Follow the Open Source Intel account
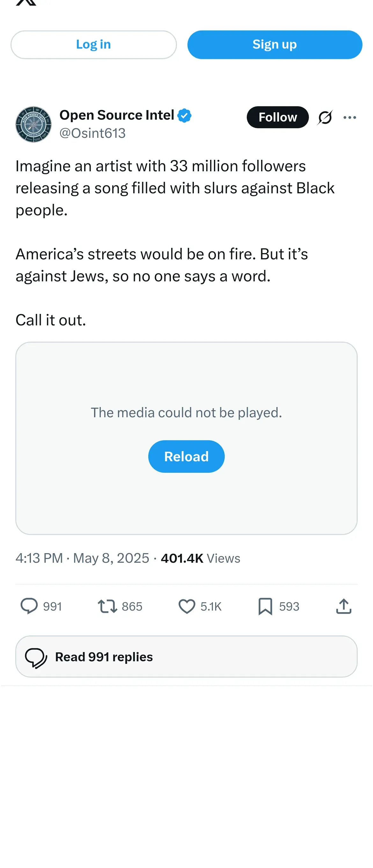This screenshot has width=373, height=868. pyautogui.click(x=277, y=117)
